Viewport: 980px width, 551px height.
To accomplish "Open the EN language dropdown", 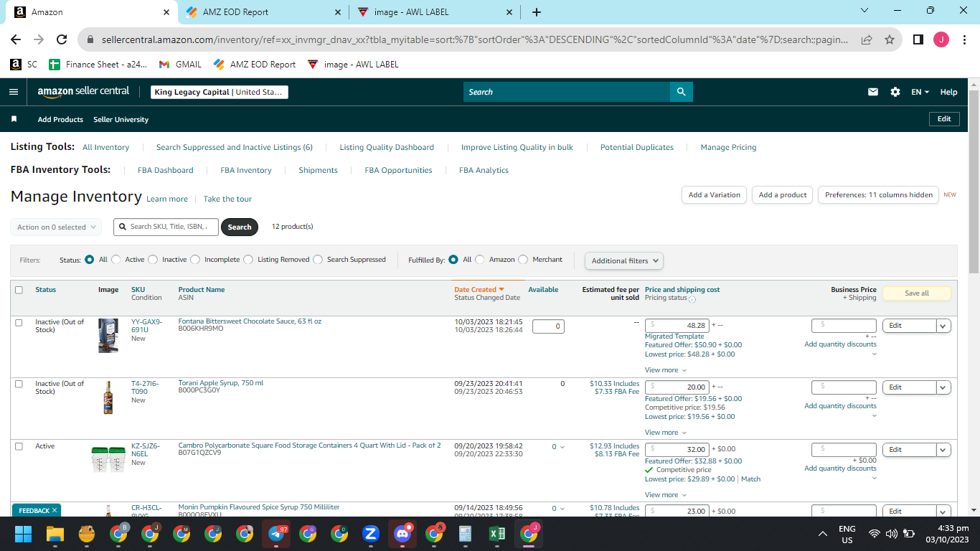I will pos(920,92).
